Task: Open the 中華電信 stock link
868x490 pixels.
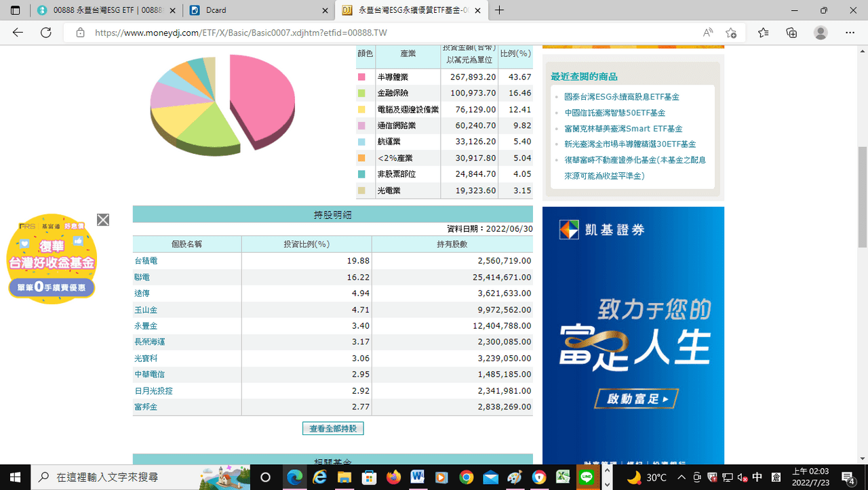Action: pyautogui.click(x=149, y=374)
